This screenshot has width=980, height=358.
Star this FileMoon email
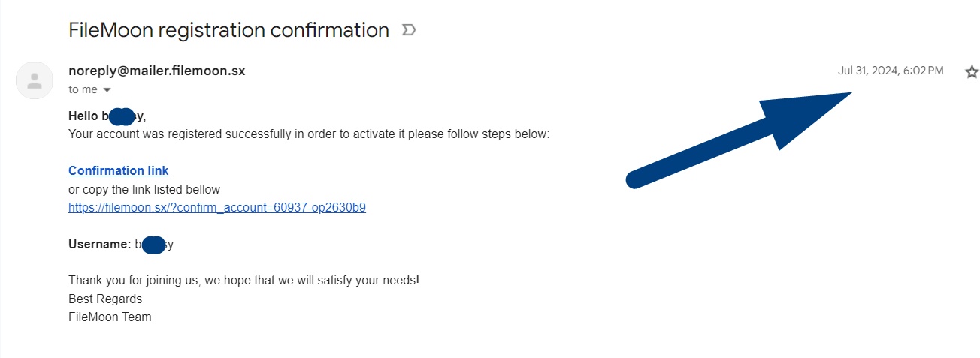(x=972, y=72)
